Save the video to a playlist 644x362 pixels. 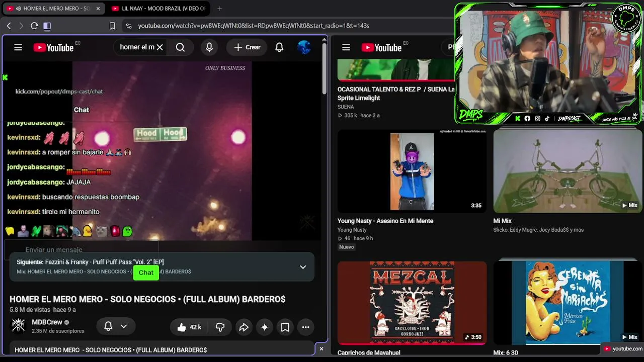[285, 327]
